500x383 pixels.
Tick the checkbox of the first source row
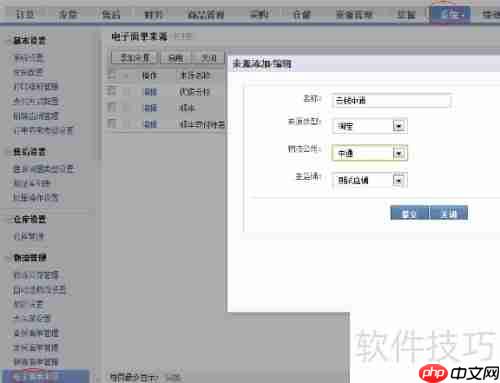click(111, 91)
